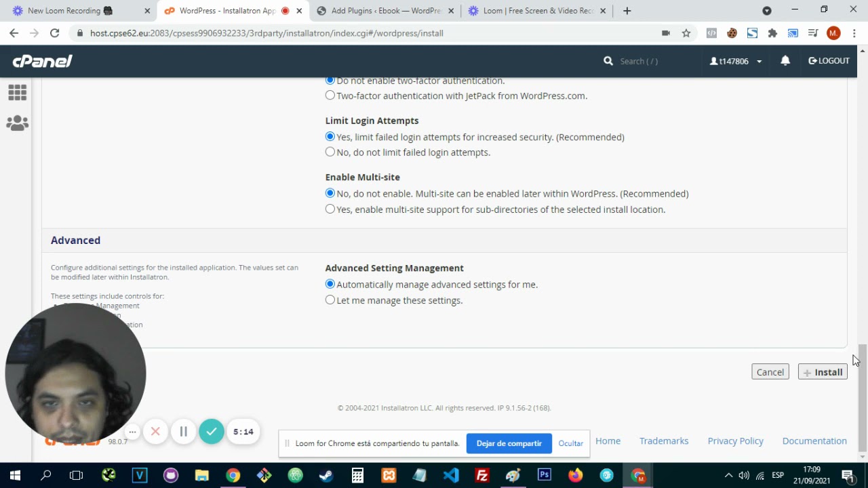The width and height of the screenshot is (868, 488).
Task: Click Dejar de compartir button
Action: (x=509, y=443)
